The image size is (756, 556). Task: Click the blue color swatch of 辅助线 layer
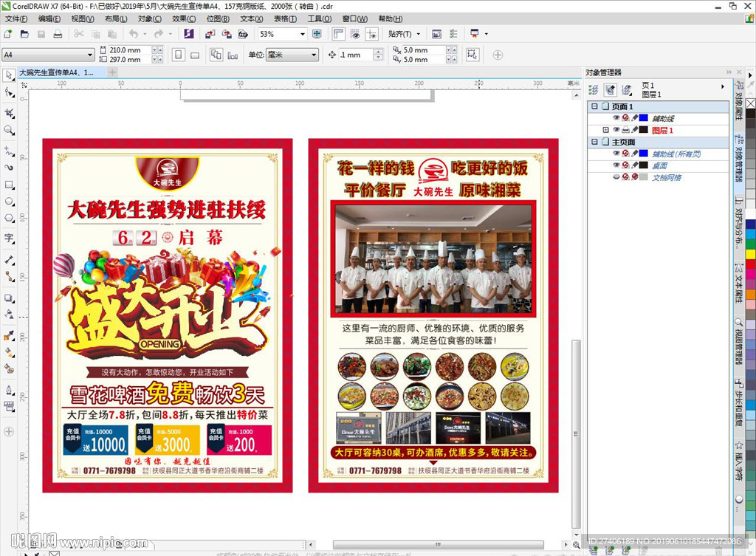pos(644,117)
